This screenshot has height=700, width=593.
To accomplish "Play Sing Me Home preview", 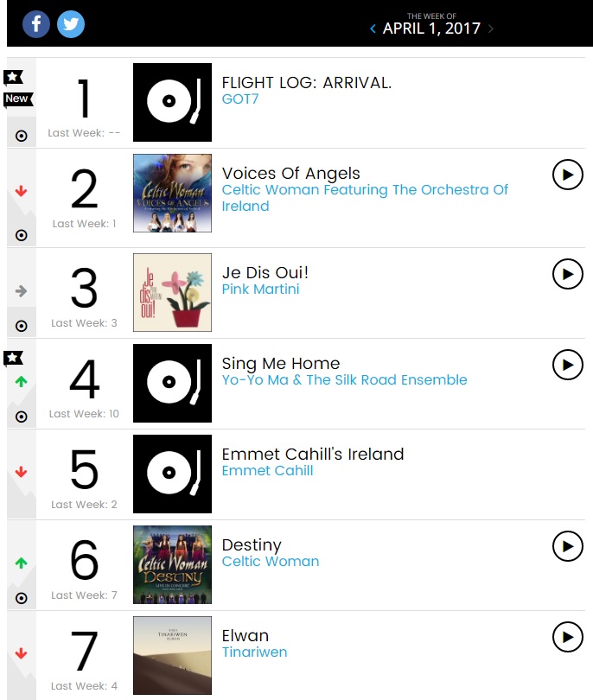I will coord(567,365).
